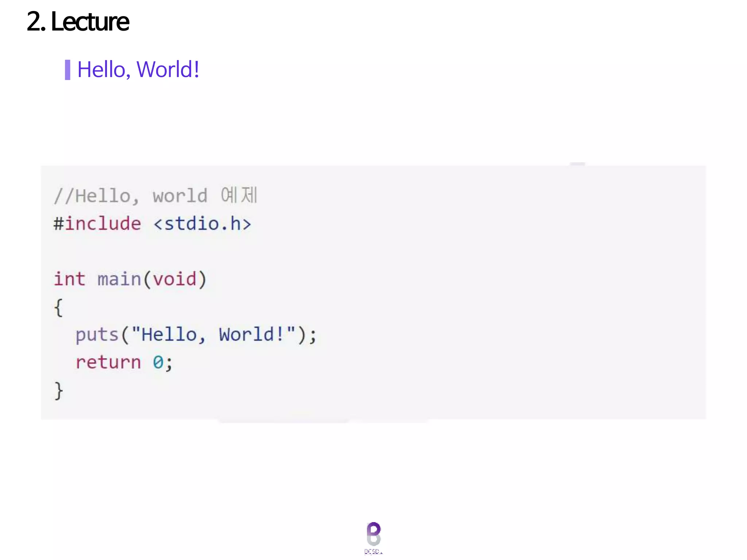Click the Korean text 예제 in comment
Image resolution: width=747 pixels, height=560 pixels.
click(239, 195)
